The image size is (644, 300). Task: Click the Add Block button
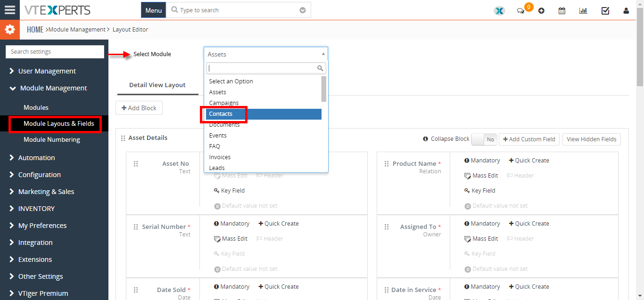click(139, 108)
